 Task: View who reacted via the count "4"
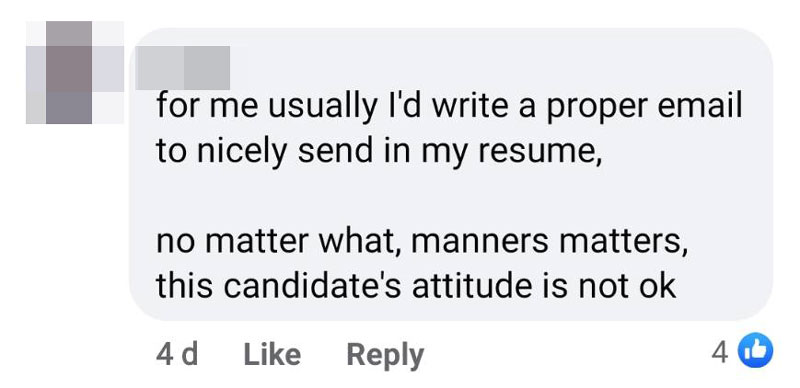point(720,351)
